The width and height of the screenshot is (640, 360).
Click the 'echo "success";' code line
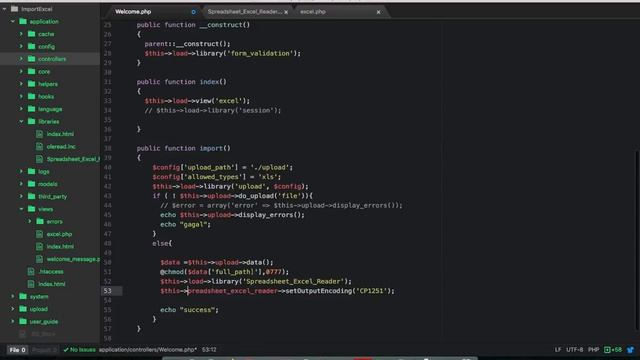(189, 310)
